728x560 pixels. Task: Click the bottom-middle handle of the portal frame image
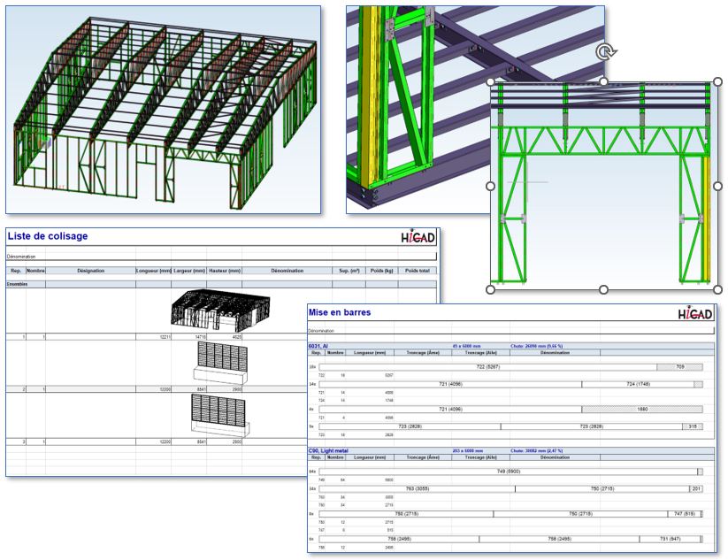(x=603, y=289)
